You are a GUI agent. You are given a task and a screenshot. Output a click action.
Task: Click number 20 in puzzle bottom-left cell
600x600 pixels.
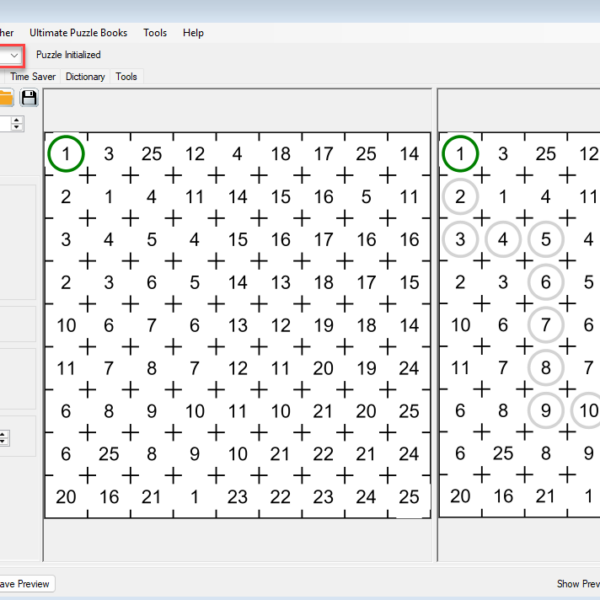click(66, 497)
